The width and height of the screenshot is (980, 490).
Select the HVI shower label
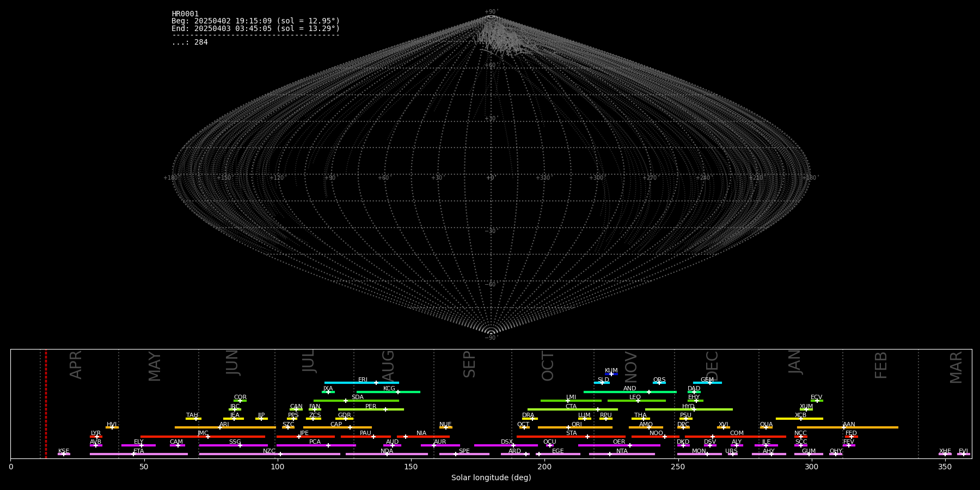click(112, 425)
